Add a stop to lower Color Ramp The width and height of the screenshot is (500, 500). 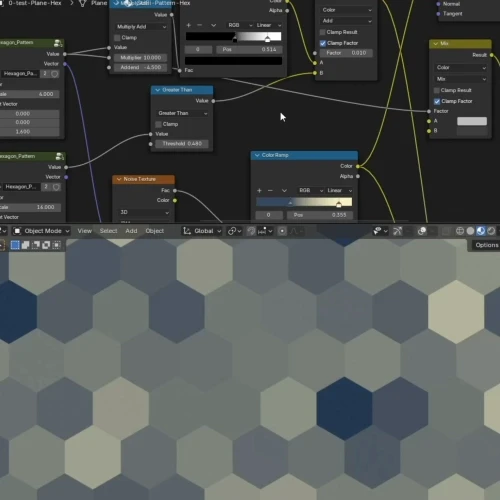pos(259,191)
